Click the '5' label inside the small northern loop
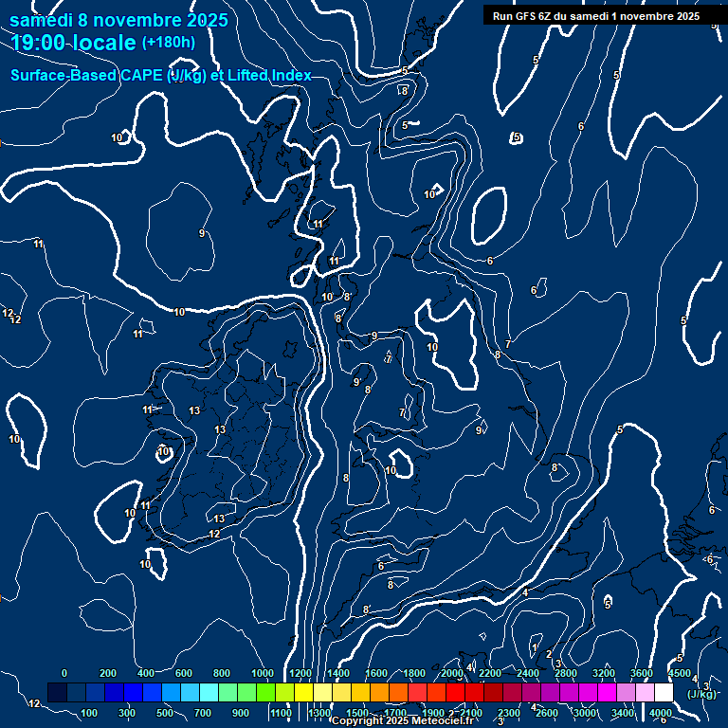This screenshot has width=728, height=728. [517, 138]
